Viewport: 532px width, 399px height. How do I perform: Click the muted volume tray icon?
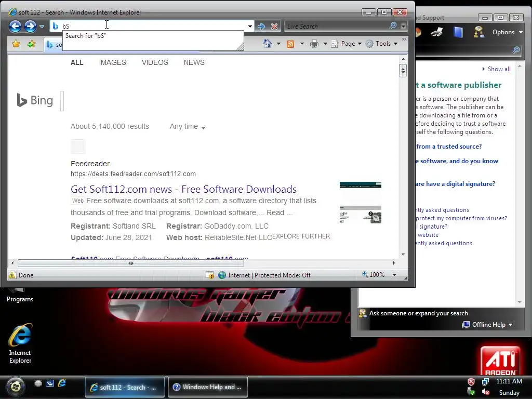click(x=486, y=392)
